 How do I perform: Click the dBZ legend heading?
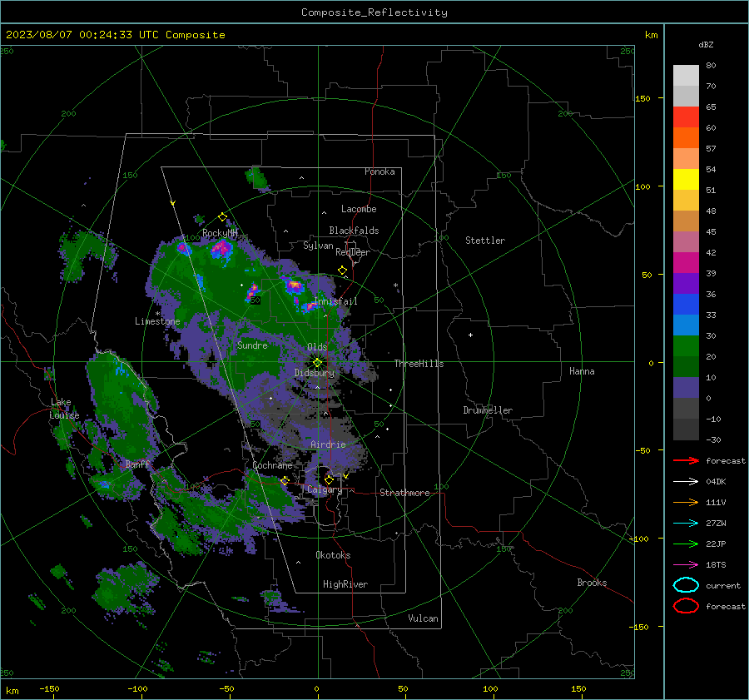706,44
